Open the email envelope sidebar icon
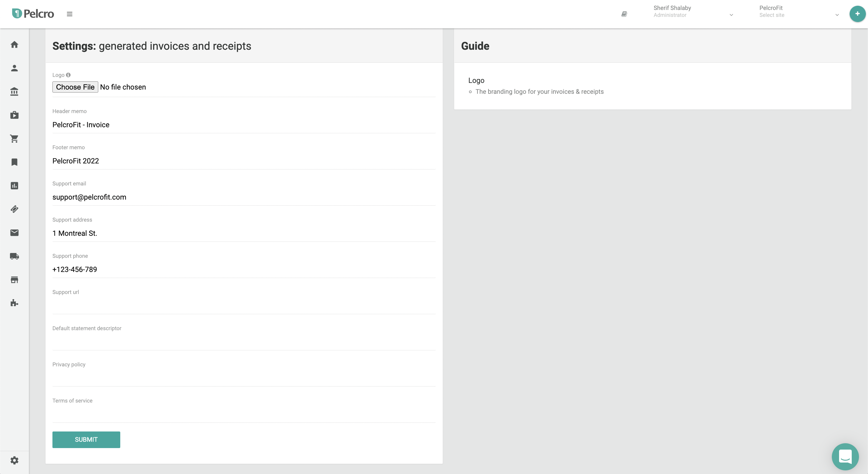This screenshot has width=868, height=474. coord(14,232)
